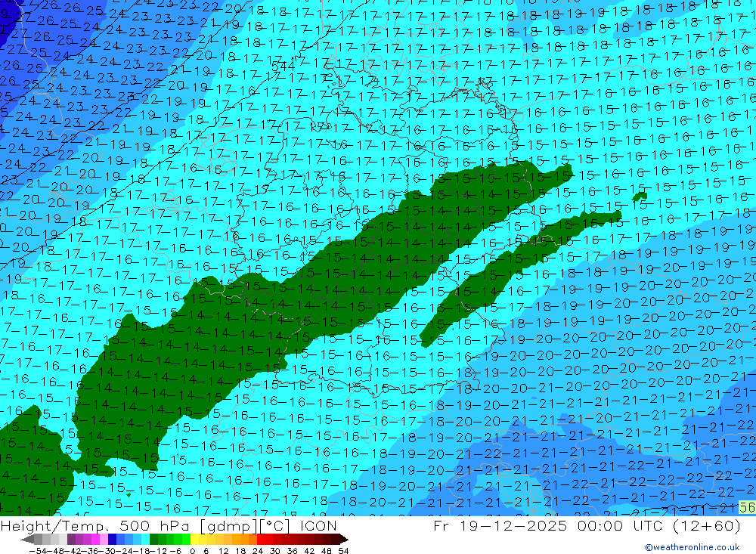Click the left gray arrow end of colorbar
The image size is (756, 554).
27,540
